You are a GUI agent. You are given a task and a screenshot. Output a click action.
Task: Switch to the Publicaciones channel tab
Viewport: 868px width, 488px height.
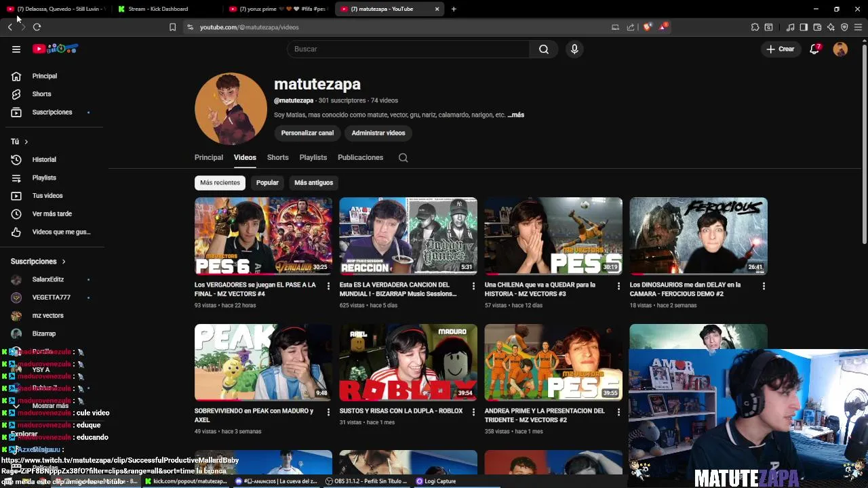click(x=360, y=157)
